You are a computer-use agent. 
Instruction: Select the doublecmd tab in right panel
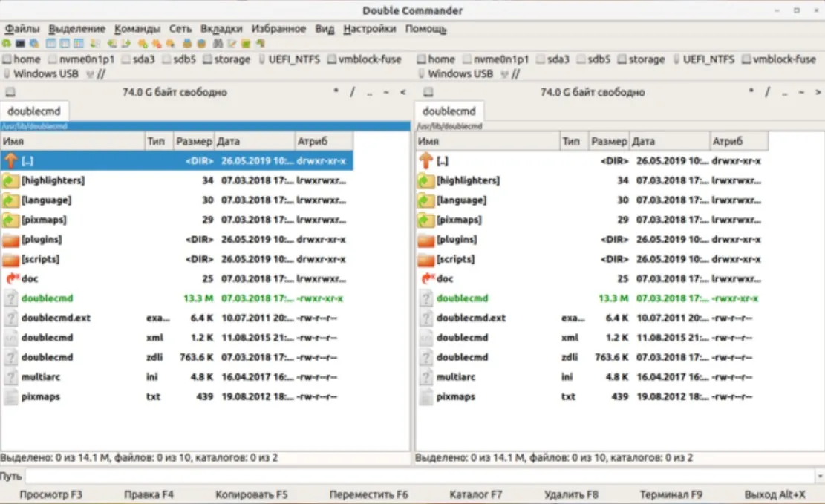(x=449, y=111)
